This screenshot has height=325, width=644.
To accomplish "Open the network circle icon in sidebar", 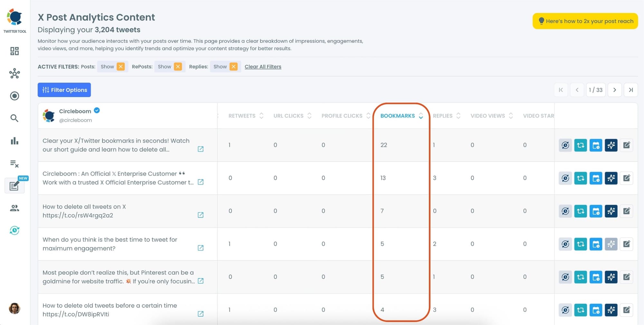I will click(14, 73).
